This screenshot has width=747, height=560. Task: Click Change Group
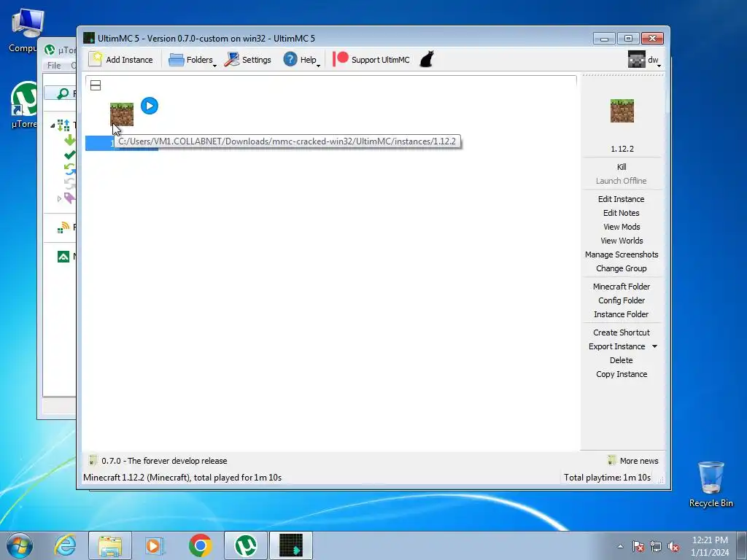pos(622,268)
